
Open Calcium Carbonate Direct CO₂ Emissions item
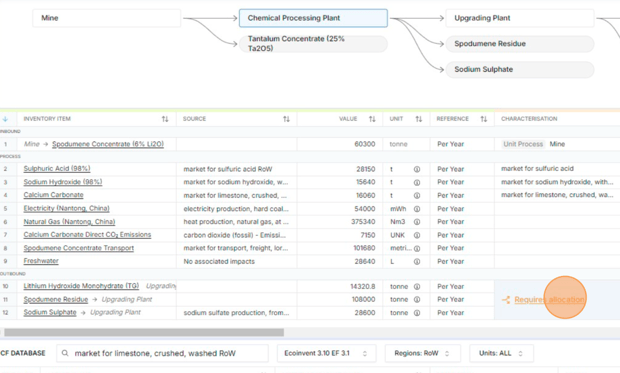pos(87,235)
